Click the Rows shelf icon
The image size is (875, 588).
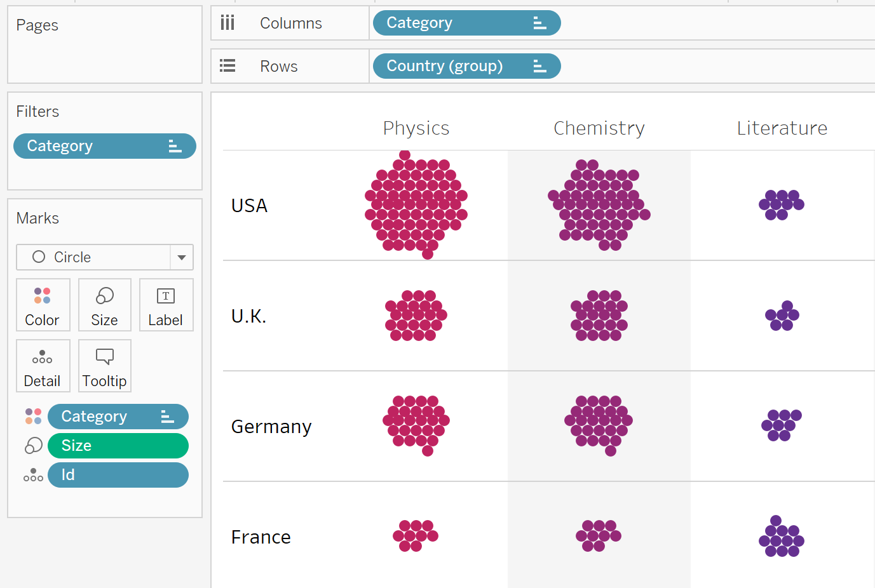point(227,66)
